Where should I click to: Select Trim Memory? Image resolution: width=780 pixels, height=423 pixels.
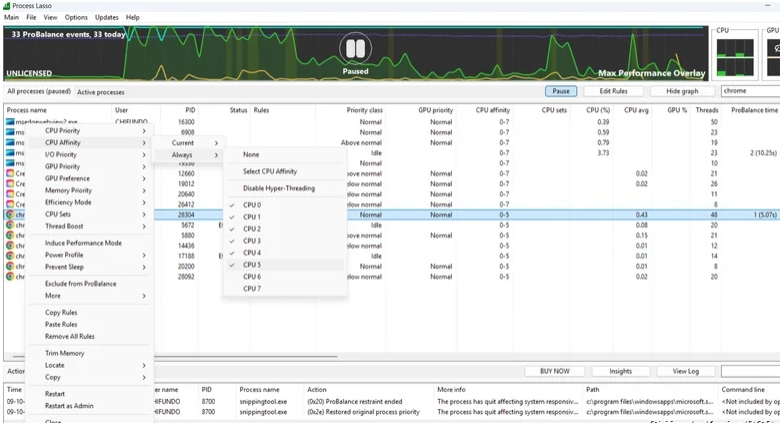pos(90,353)
